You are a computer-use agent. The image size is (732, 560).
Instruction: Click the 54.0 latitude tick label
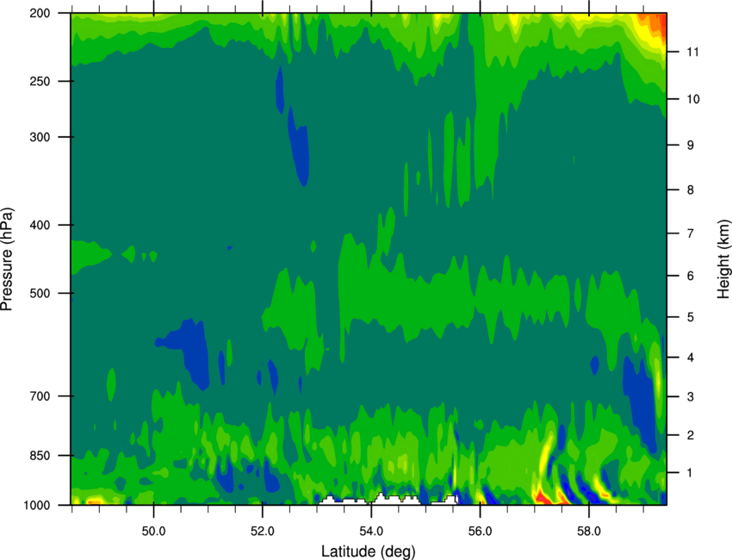tap(371, 531)
